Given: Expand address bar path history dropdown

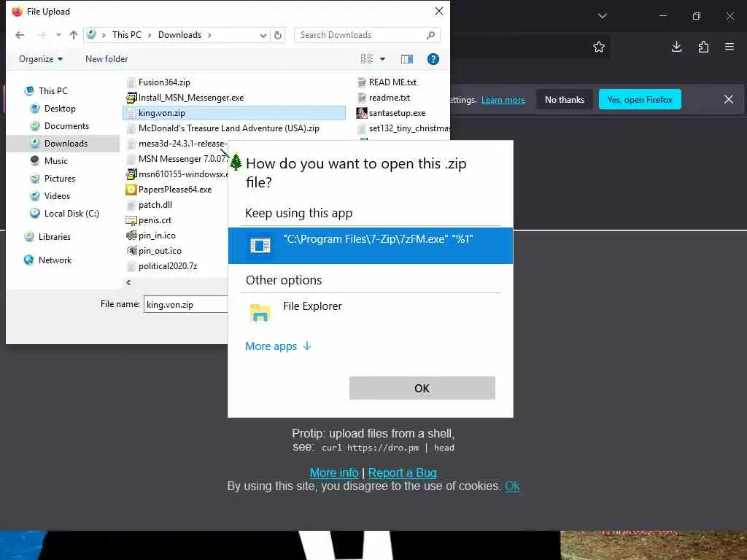Looking at the screenshot, I should click(x=263, y=35).
